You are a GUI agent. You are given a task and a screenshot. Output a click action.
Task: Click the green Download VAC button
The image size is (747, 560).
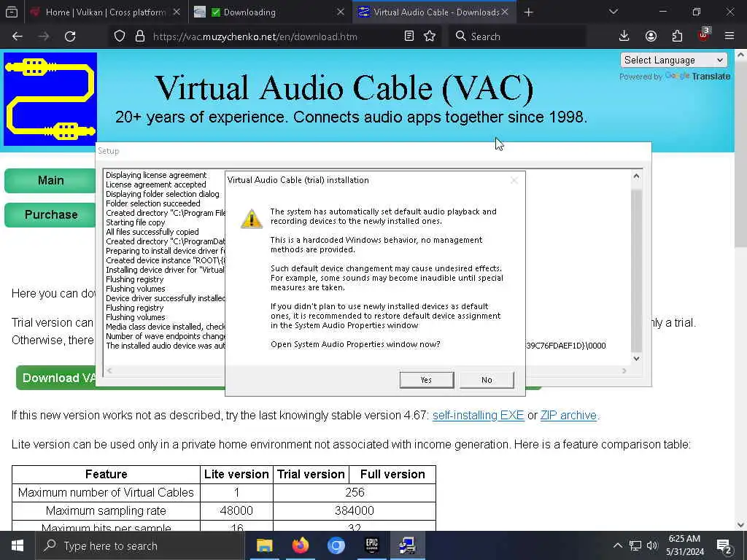pos(56,378)
